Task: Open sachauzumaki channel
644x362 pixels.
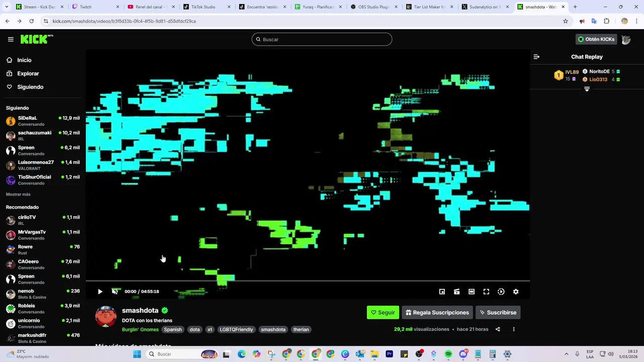Action: (43, 136)
